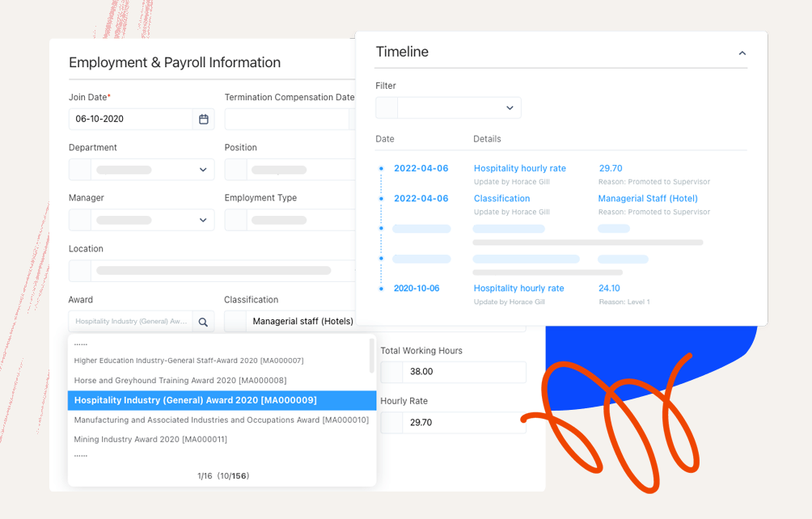
Task: Select Higher Education Industry-General Staff-Award 2020
Action: 188,361
